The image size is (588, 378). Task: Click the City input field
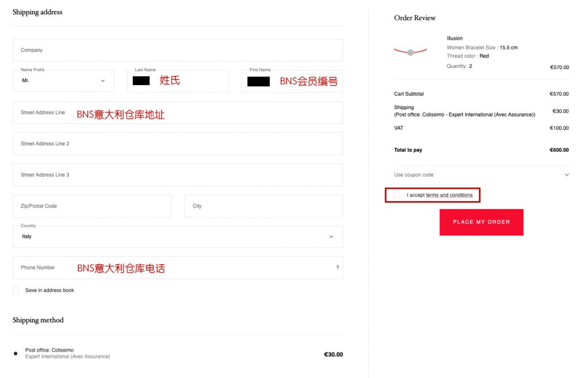click(263, 206)
